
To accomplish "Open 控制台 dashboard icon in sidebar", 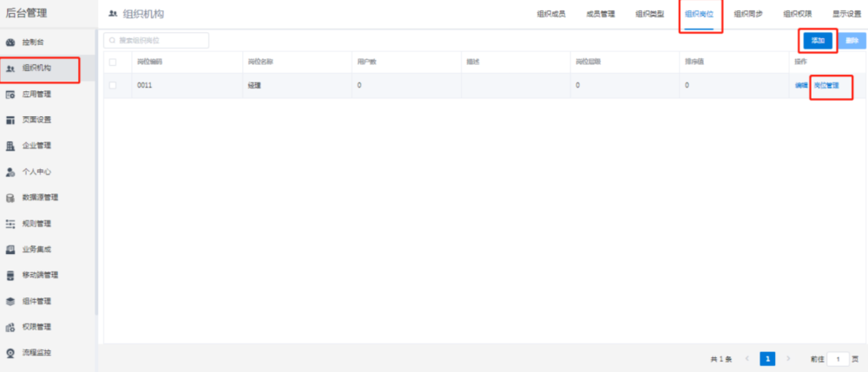I will point(11,42).
